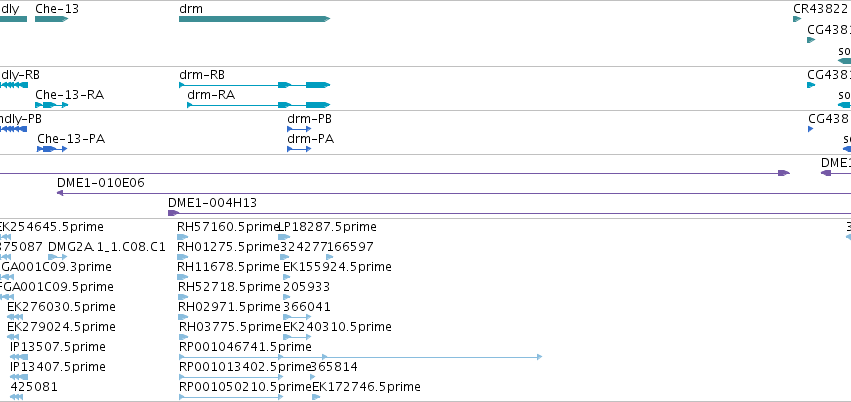Image resolution: width=851 pixels, height=402 pixels.
Task: Select the EK276030.5prime EST feature
Action: tap(15, 317)
